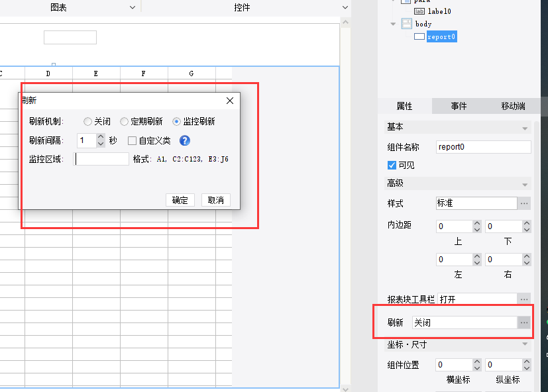The height and width of the screenshot is (392, 548).
Task: Select the 关闭 refresh radio button
Action: pyautogui.click(x=87, y=122)
